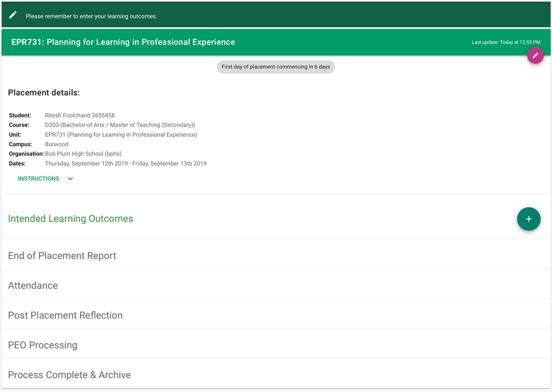Click course value 'D303 (Bachelor of Arts...'
This screenshot has width=552, height=392.
[x=120, y=125]
